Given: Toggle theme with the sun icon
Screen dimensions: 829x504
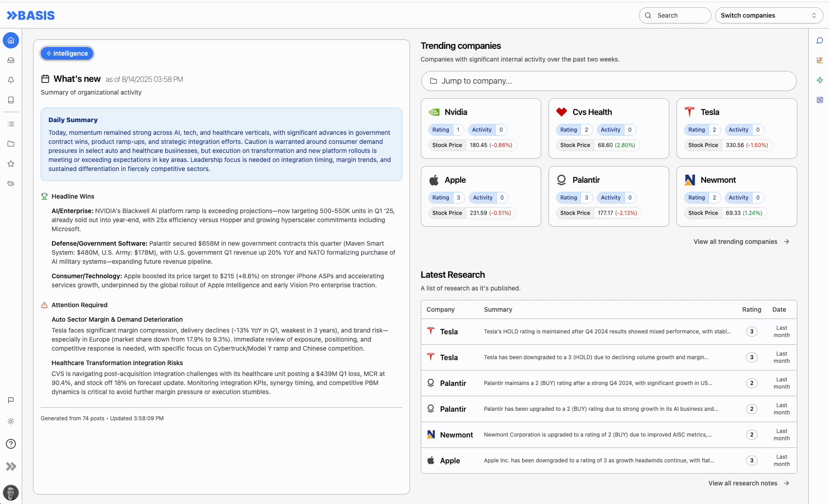Looking at the screenshot, I should (x=11, y=421).
